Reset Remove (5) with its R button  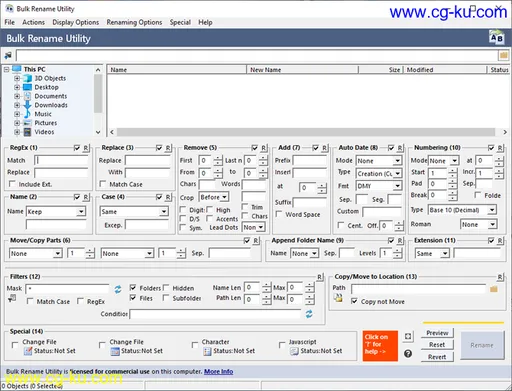(x=264, y=148)
